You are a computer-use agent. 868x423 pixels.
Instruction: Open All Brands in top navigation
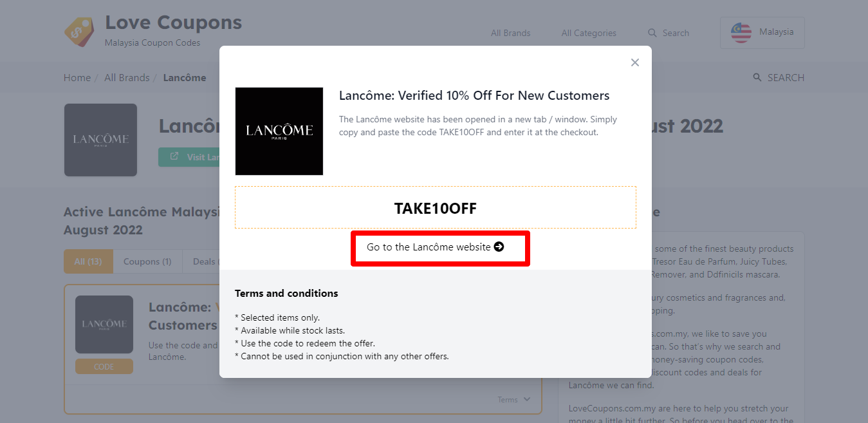point(510,33)
